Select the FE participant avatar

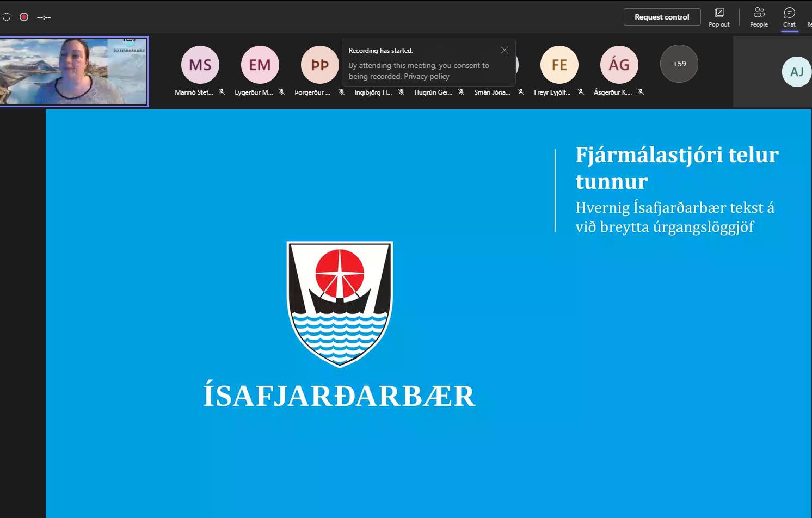[x=559, y=65]
